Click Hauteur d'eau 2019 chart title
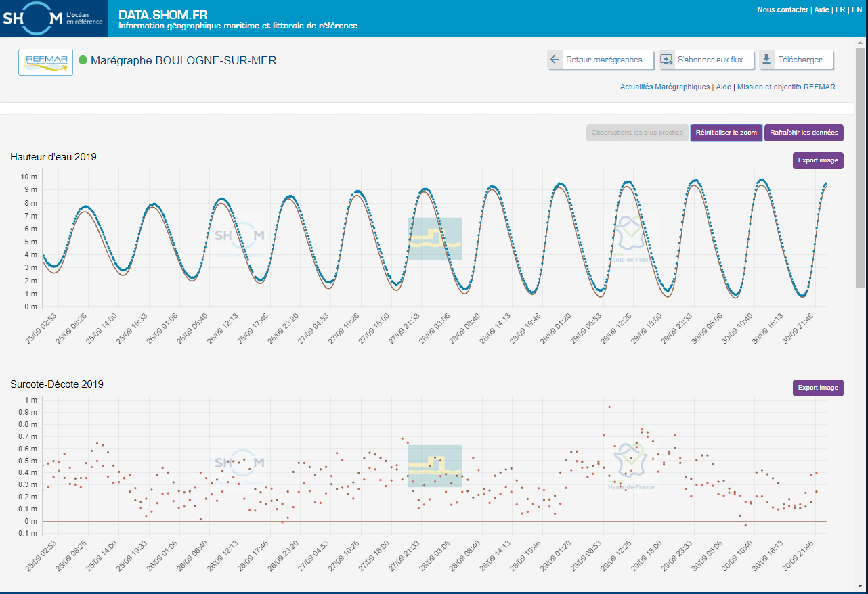The height and width of the screenshot is (594, 868). [x=53, y=157]
